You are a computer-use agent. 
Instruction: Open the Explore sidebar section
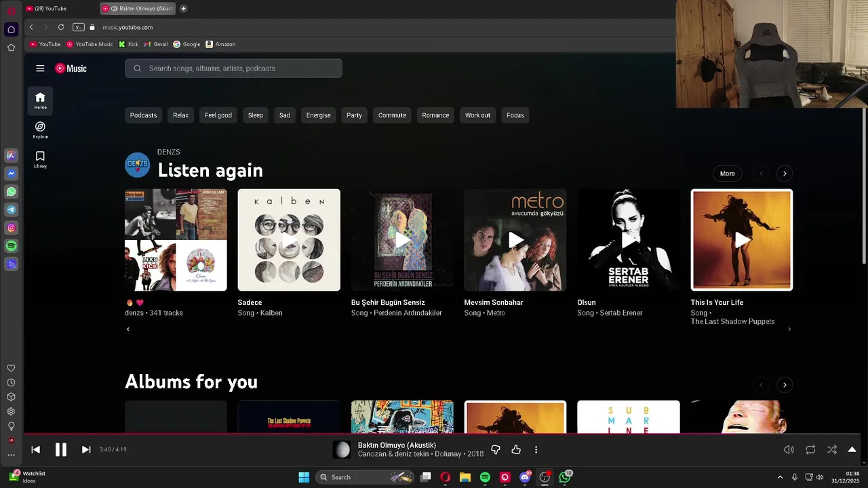[40, 130]
